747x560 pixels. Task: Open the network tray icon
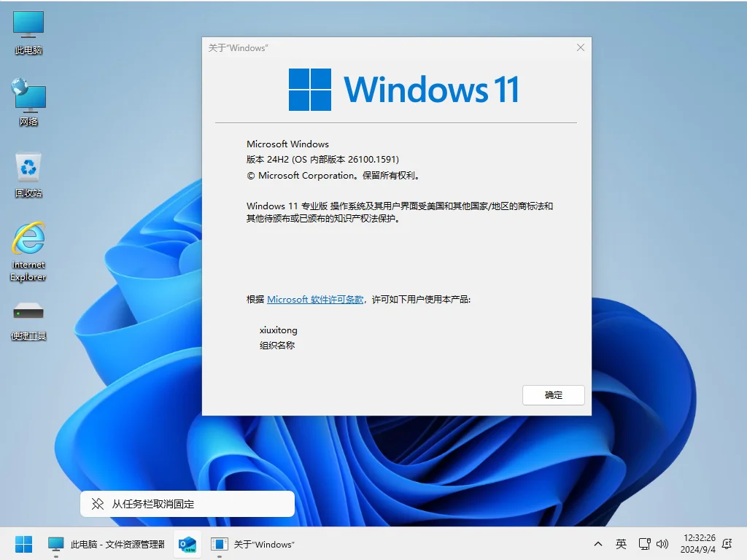[645, 544]
